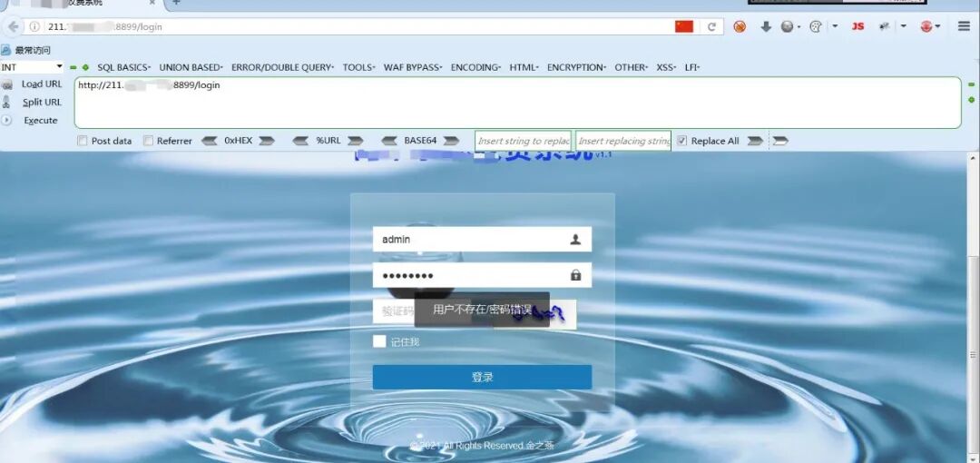Image resolution: width=980 pixels, height=463 pixels.
Task: Click the Execute play icon
Action: click(x=7, y=120)
